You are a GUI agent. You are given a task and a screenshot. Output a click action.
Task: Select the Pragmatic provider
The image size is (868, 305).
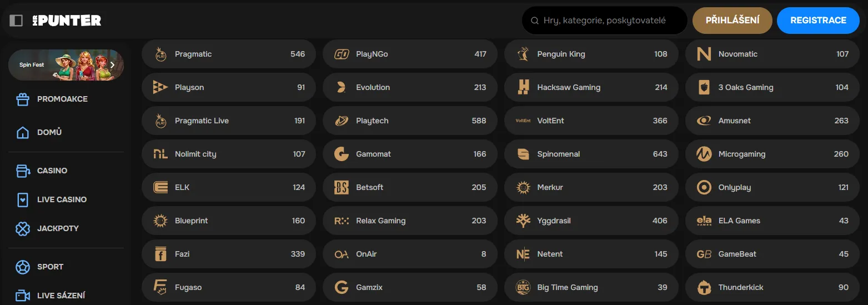(228, 54)
